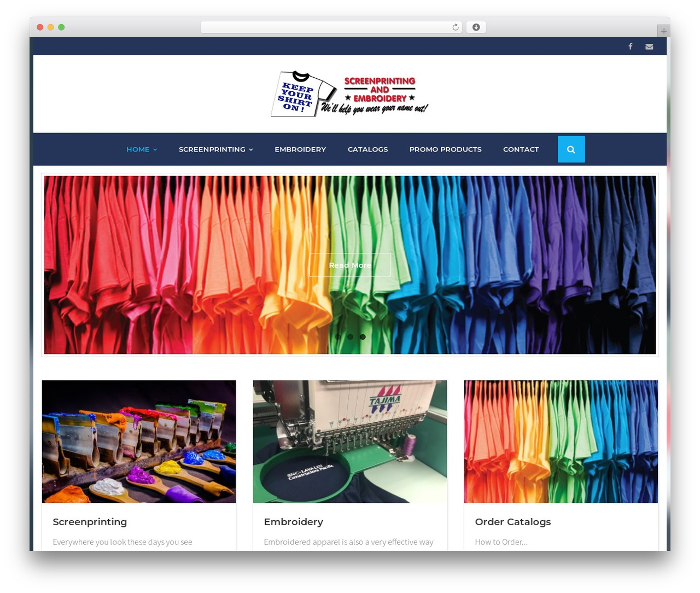
Task: Click the text 'How to Order…'
Action: (x=501, y=542)
